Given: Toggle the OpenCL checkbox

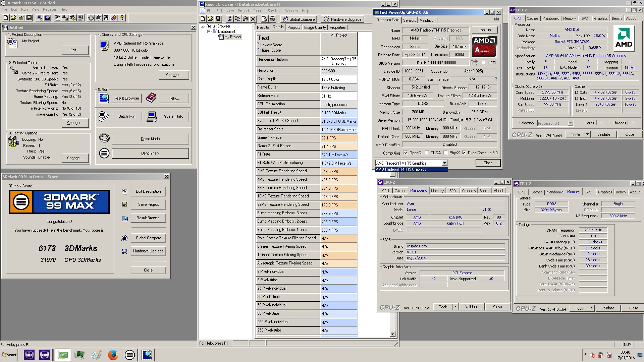Looking at the screenshot, I should (x=406, y=153).
